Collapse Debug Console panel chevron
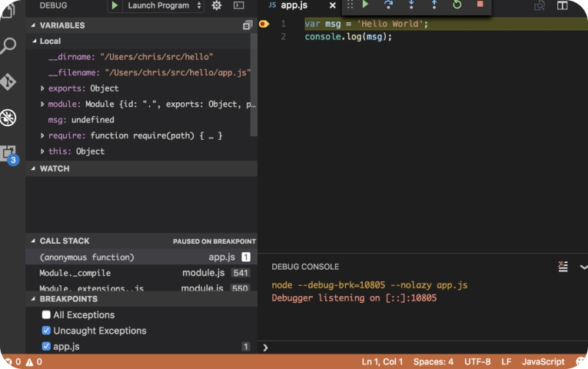This screenshot has width=588, height=369. [583, 267]
